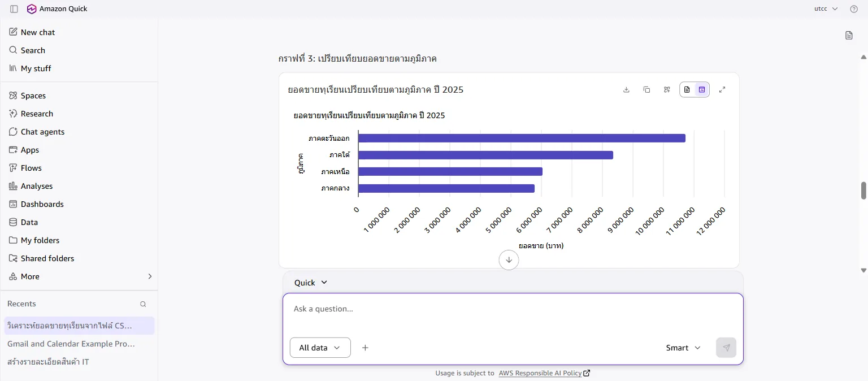Open recent chat about IT products
This screenshot has height=381, width=868.
point(79,362)
